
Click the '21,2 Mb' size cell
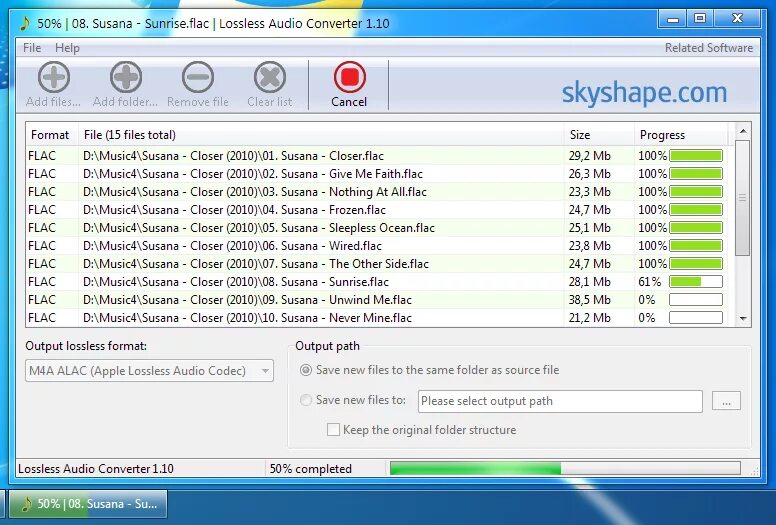click(589, 318)
